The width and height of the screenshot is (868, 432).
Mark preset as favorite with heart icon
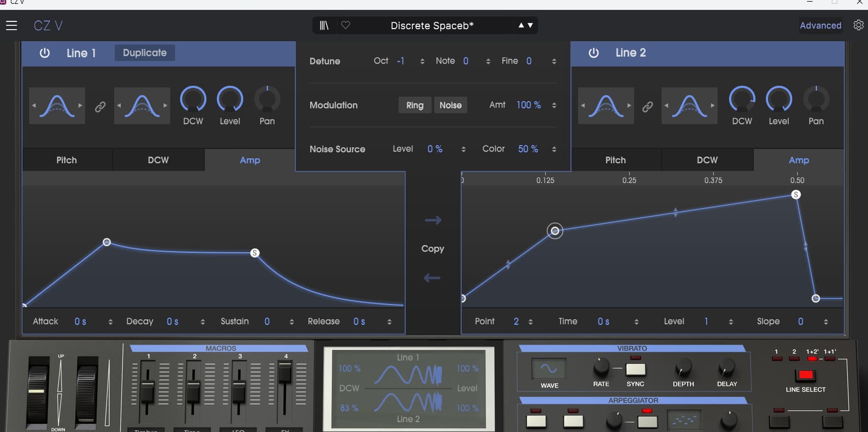[x=345, y=25]
